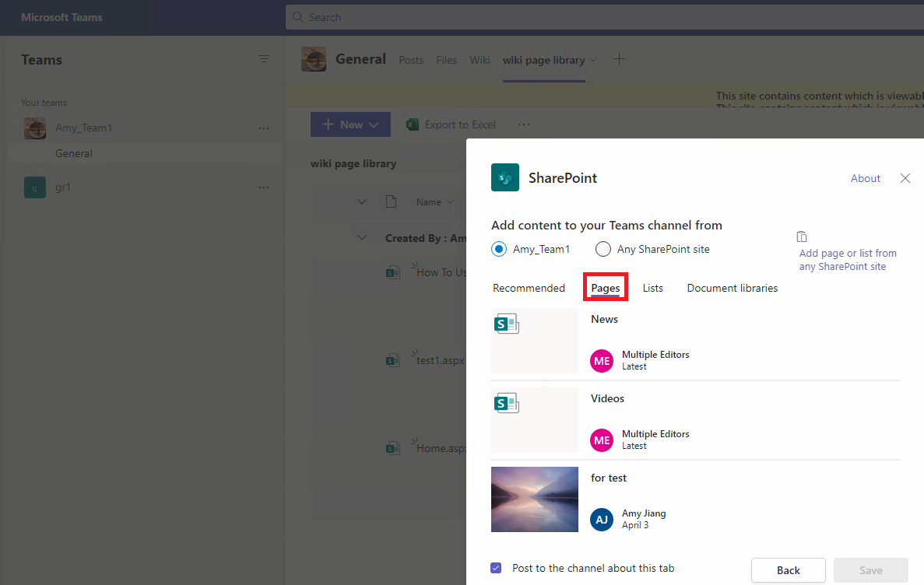Click the Save button
Image resolution: width=924 pixels, height=585 pixels.
(870, 570)
